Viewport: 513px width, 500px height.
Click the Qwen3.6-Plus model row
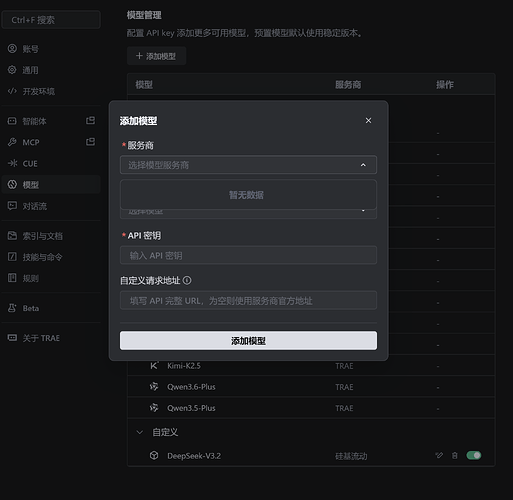click(311, 387)
